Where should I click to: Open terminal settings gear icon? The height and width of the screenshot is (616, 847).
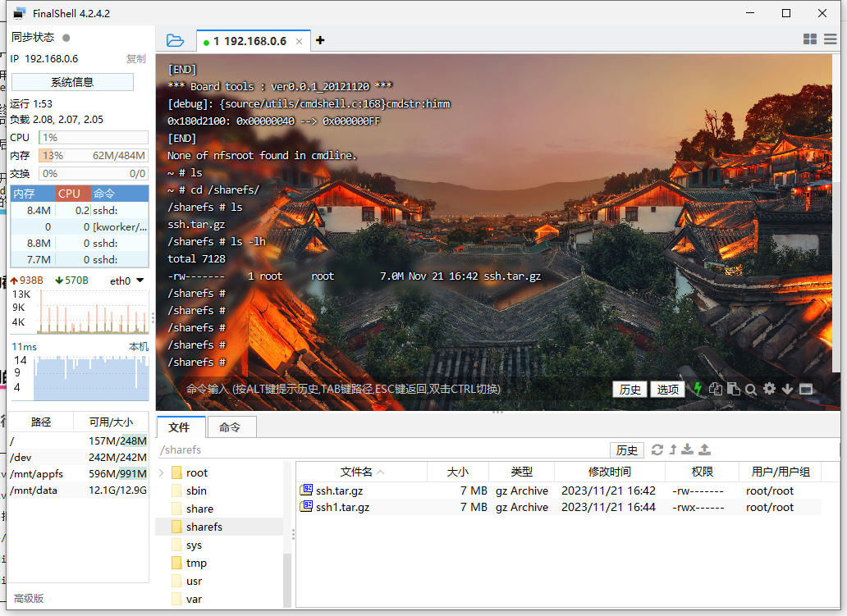click(x=769, y=389)
